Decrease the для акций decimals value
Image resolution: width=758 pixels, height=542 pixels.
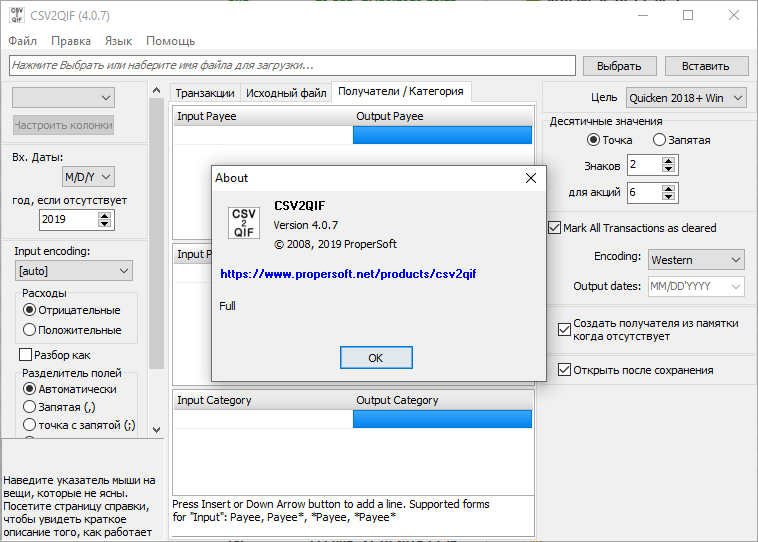click(669, 197)
